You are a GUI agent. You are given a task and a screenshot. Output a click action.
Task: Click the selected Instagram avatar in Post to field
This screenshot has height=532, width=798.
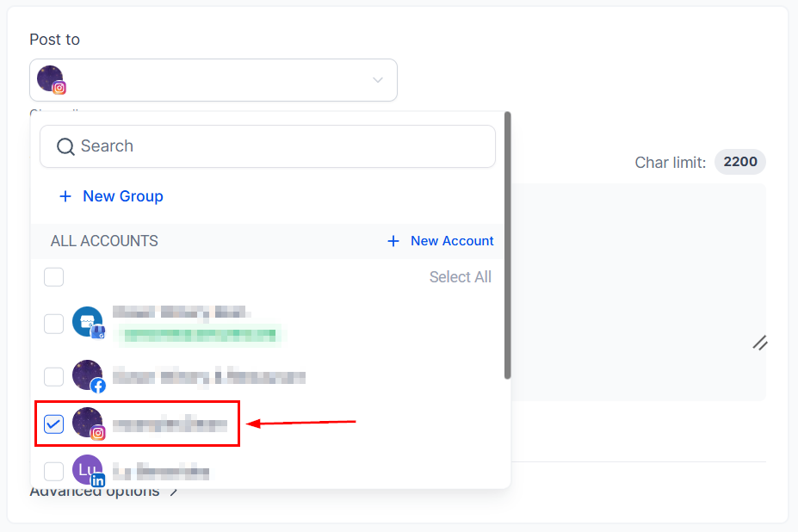[x=51, y=79]
